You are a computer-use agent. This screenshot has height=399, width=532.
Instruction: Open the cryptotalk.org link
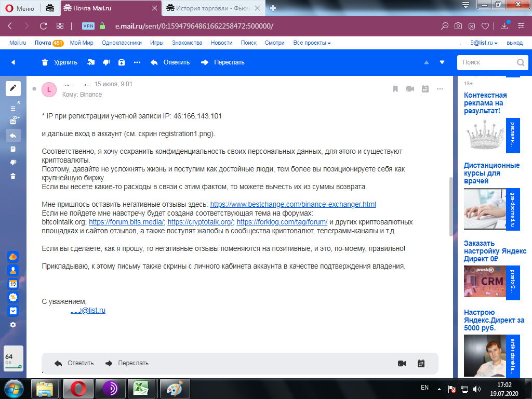(200, 222)
